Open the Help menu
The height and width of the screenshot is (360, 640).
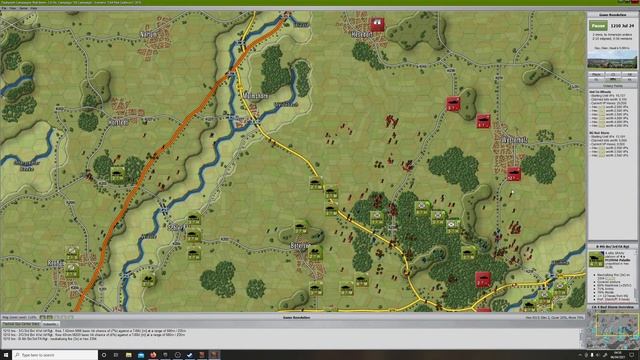coord(34,8)
